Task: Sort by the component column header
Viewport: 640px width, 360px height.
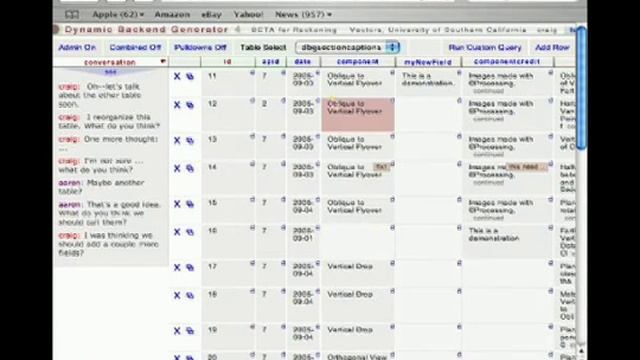Action: [x=358, y=62]
